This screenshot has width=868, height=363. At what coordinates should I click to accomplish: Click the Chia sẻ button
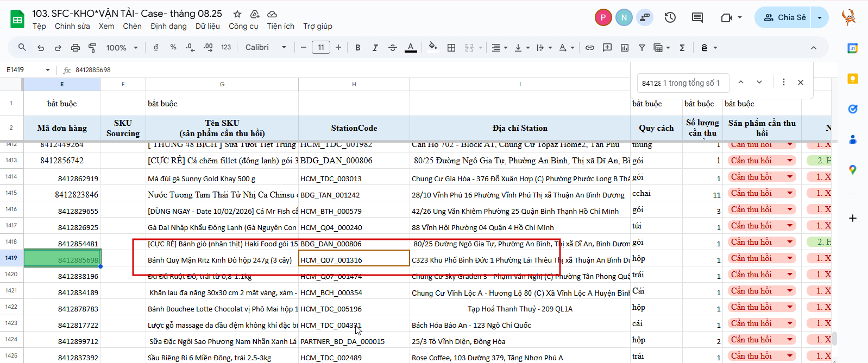point(784,17)
